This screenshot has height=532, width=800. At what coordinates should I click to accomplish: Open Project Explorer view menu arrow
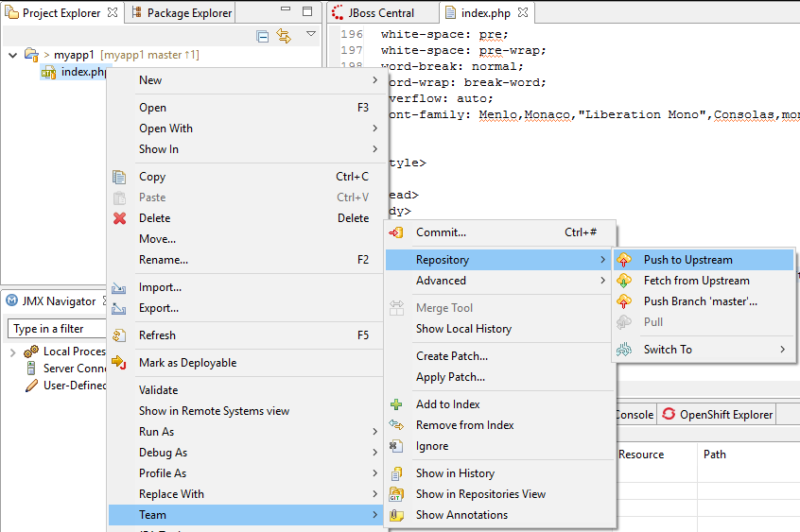pos(311,34)
